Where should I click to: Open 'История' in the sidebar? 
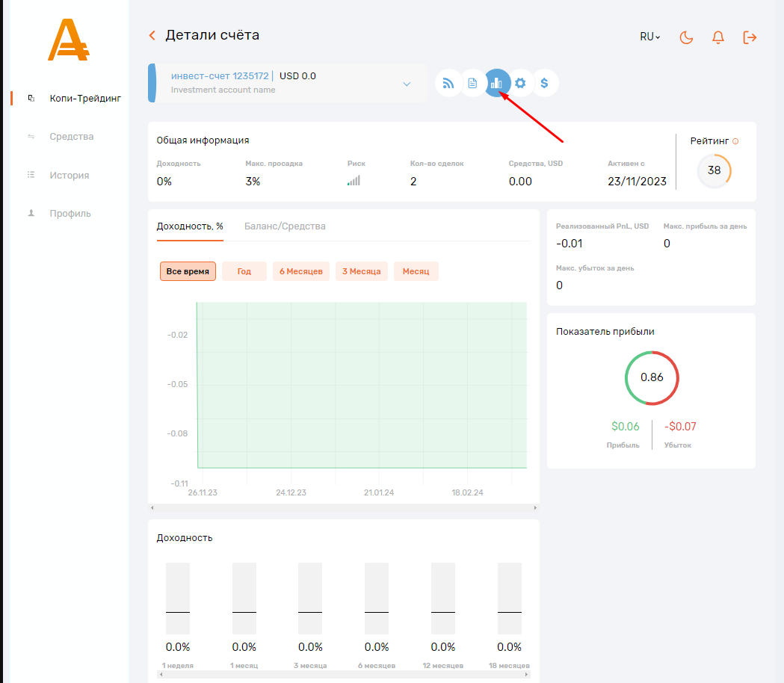click(x=70, y=175)
